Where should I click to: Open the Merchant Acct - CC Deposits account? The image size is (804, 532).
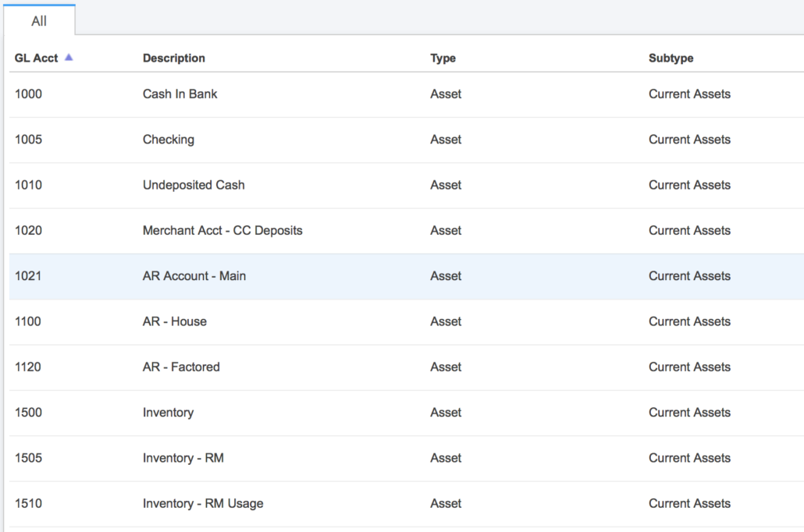[223, 230]
